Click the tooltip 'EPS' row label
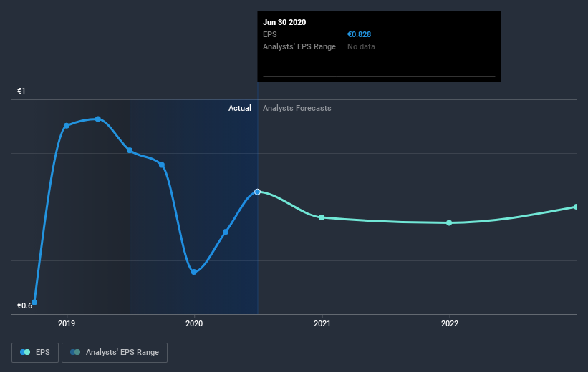This screenshot has height=372, width=588. tap(269, 34)
